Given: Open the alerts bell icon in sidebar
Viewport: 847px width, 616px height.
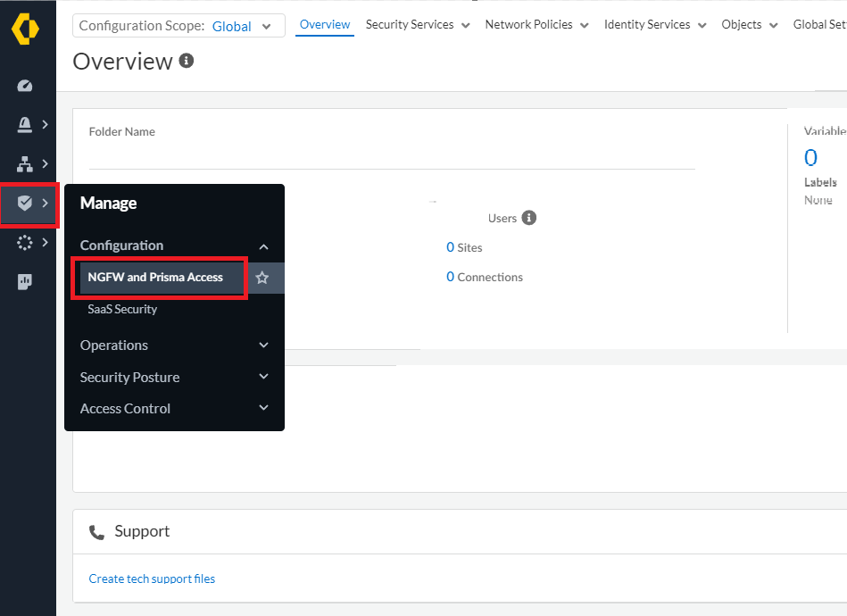Looking at the screenshot, I should 25,125.
